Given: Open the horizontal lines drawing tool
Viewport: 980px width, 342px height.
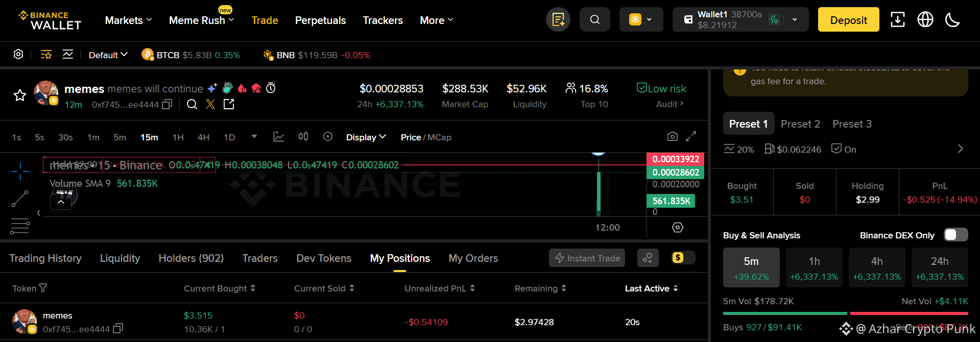Looking at the screenshot, I should pos(20,226).
